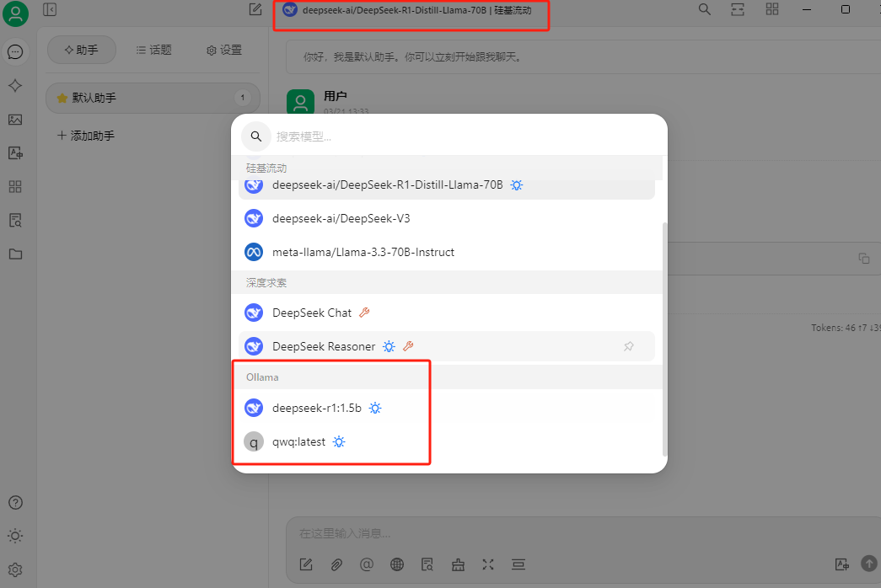Open the chat assistants sidebar icon

coord(16,52)
